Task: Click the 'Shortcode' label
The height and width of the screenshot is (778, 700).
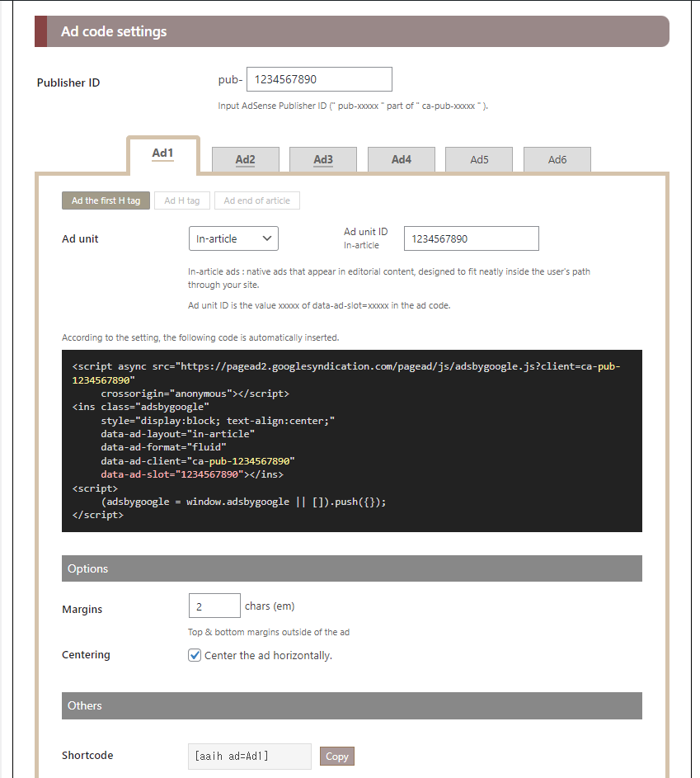Action: [x=87, y=755]
